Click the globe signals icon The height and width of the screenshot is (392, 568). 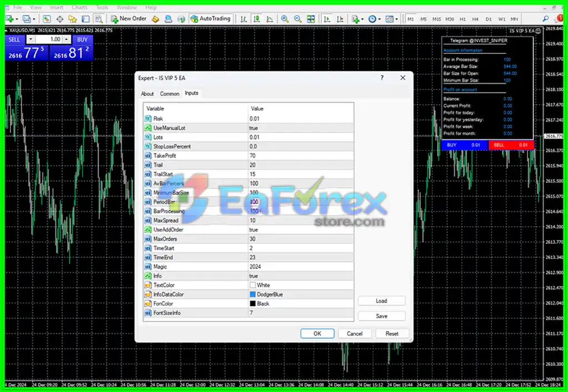181,19
